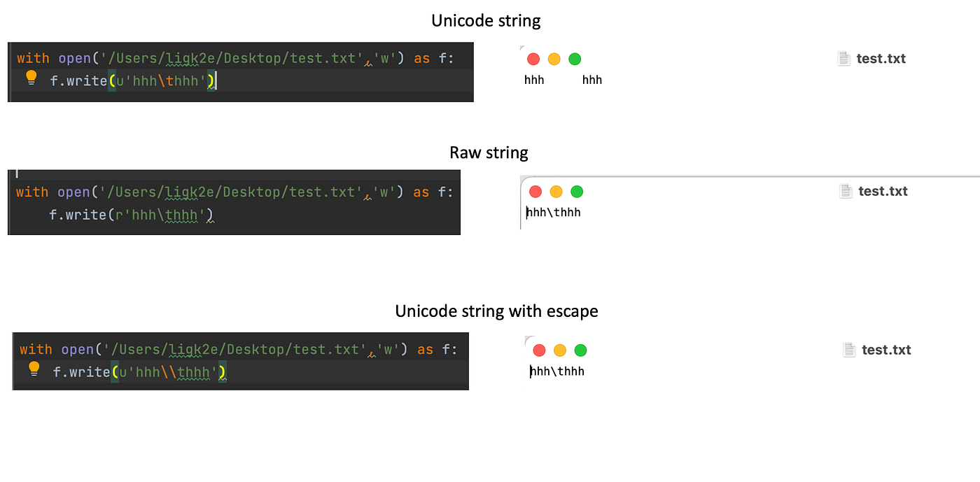Click the green zoom button in the Raw string window
The width and height of the screenshot is (980, 482).
click(x=576, y=190)
